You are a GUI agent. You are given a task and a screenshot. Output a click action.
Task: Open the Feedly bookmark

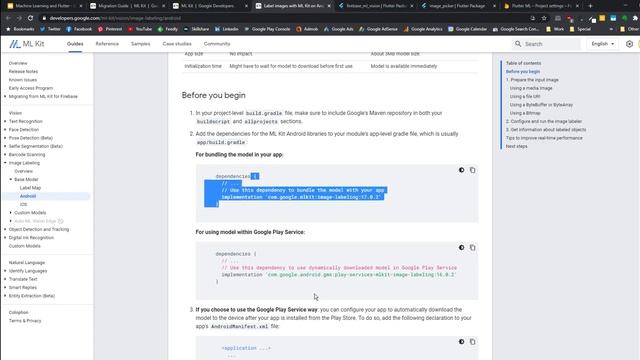(x=168, y=29)
